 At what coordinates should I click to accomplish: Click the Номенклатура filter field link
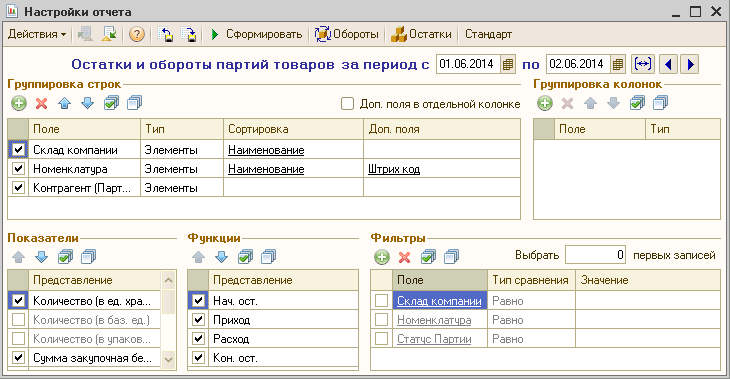point(434,320)
